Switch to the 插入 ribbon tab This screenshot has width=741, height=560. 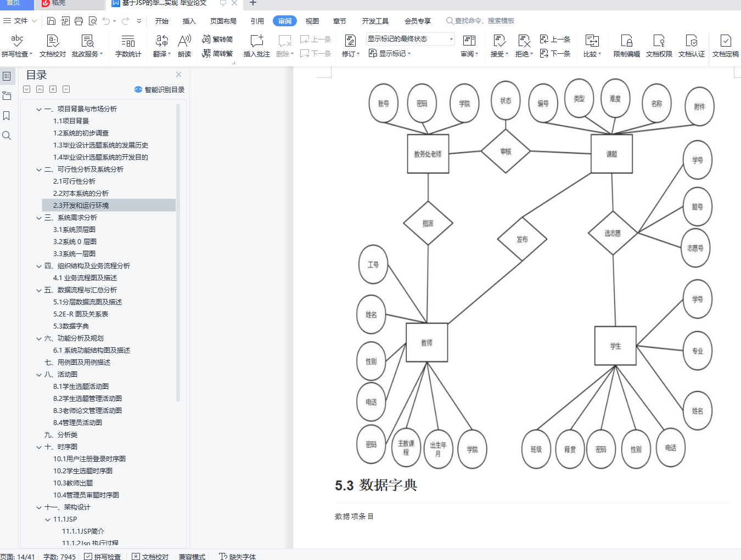(x=189, y=21)
